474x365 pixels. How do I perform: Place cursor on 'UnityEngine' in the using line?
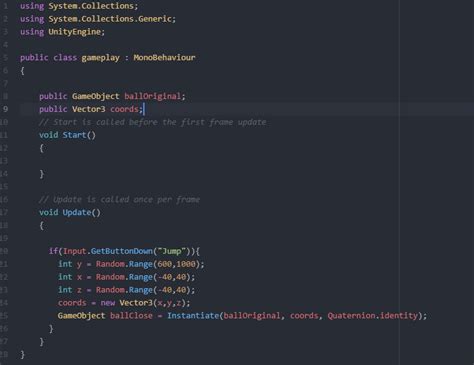tap(75, 32)
